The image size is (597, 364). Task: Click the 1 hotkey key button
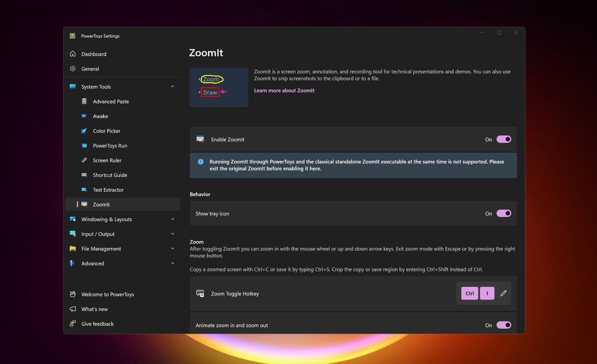(487, 293)
